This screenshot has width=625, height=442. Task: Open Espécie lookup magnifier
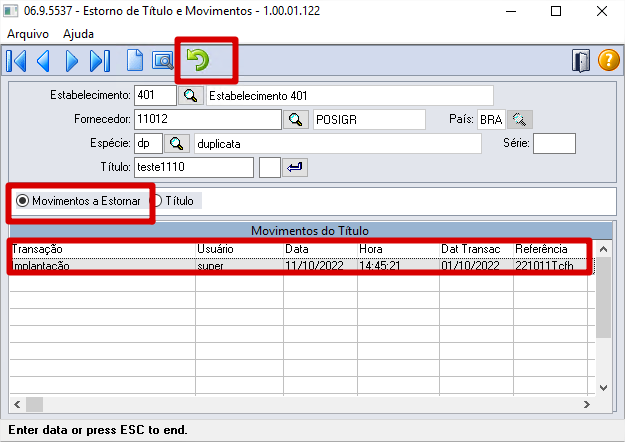click(177, 143)
